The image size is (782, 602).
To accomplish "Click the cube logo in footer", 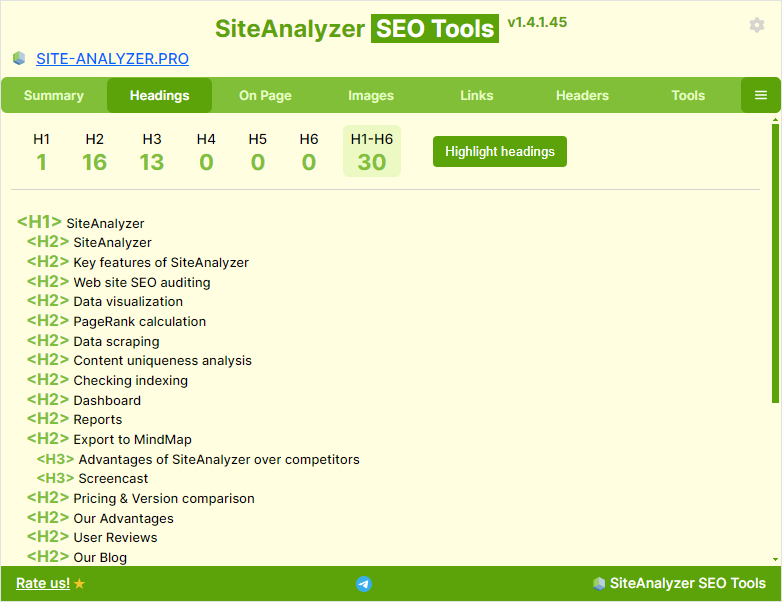I will click(599, 583).
